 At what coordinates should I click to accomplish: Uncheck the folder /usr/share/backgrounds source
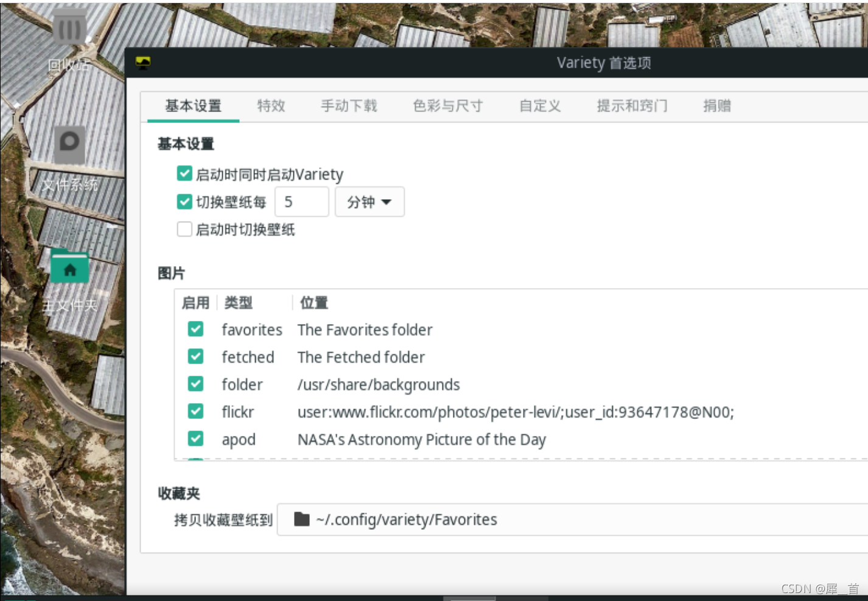[195, 384]
